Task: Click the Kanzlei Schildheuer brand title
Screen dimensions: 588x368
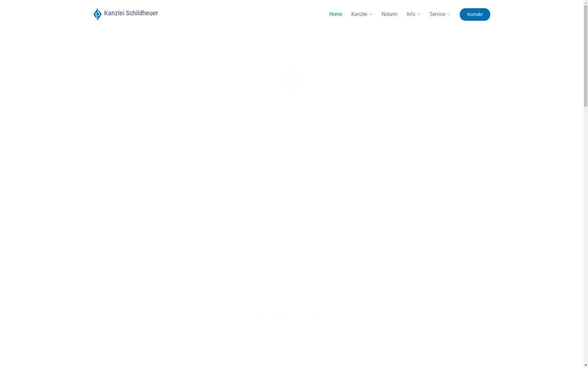Action: [x=131, y=13]
